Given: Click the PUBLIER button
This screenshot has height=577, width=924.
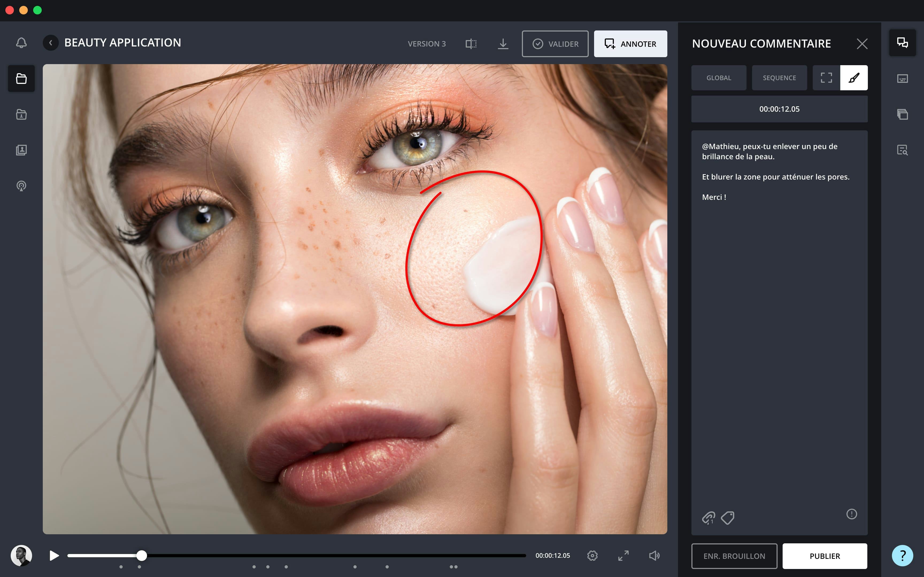Looking at the screenshot, I should (x=825, y=556).
